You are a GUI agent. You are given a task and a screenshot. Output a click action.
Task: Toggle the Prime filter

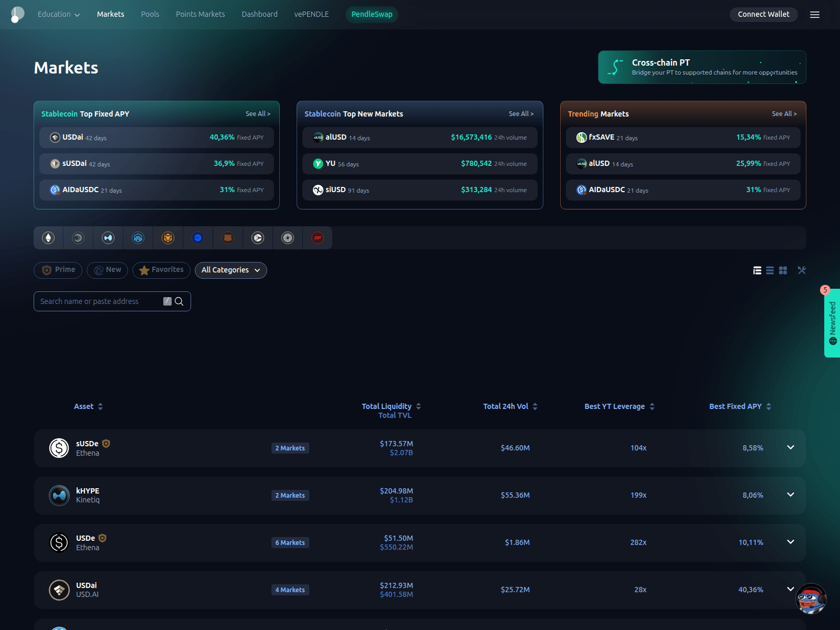tap(58, 270)
